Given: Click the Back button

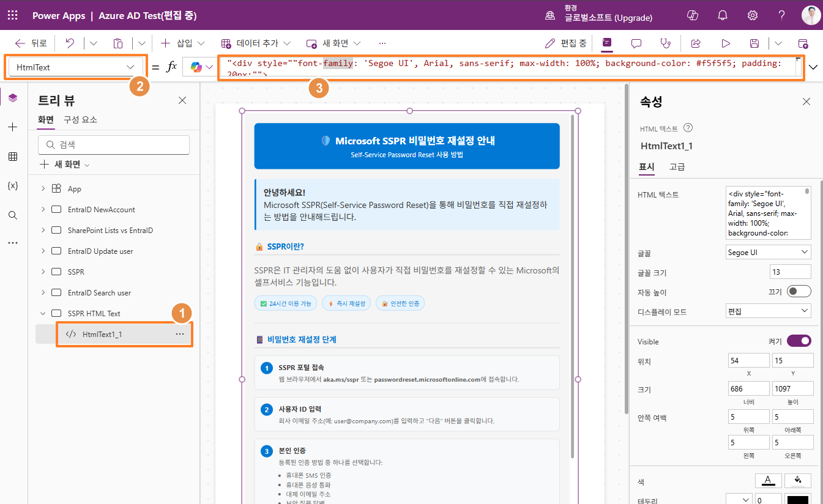Looking at the screenshot, I should pyautogui.click(x=31, y=43).
